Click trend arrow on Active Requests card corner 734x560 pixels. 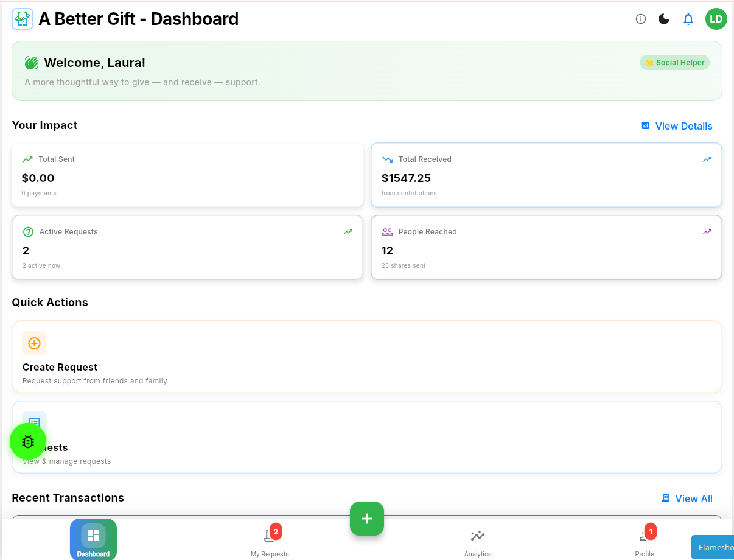[x=348, y=232]
